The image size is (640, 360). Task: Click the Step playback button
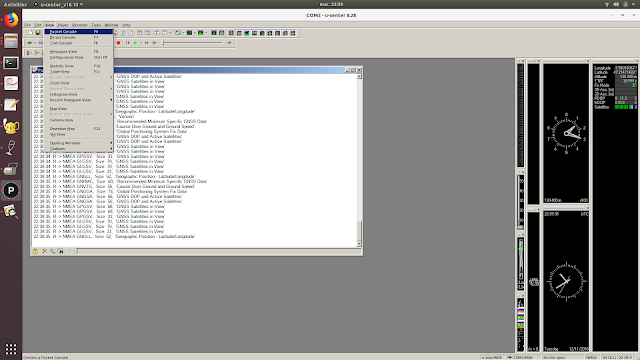128,43
